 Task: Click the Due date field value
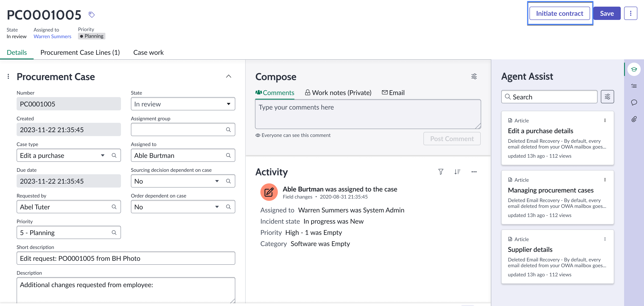point(69,181)
